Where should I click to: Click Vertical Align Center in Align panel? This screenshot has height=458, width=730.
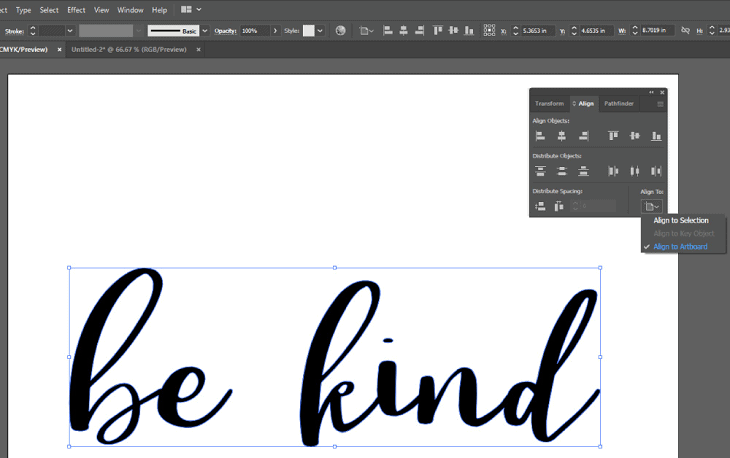[635, 136]
